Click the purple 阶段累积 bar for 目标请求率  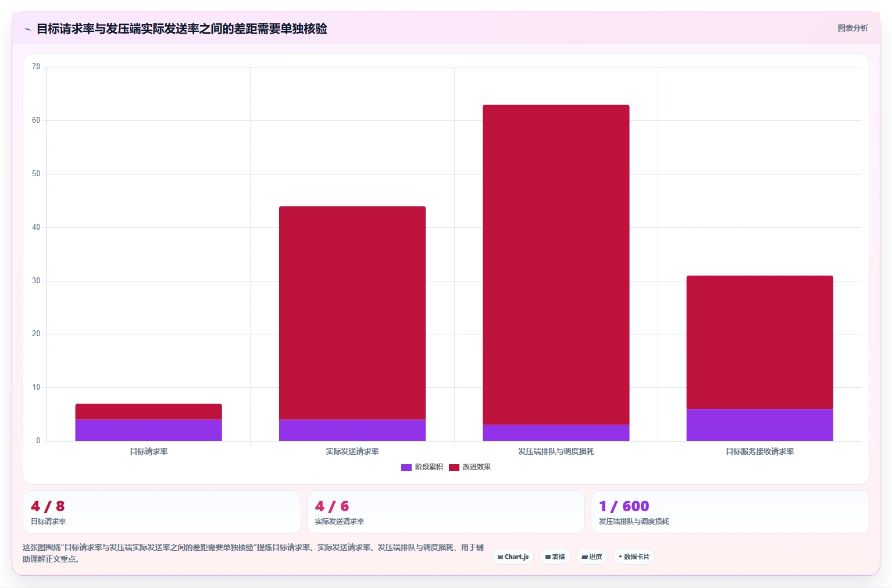148,430
